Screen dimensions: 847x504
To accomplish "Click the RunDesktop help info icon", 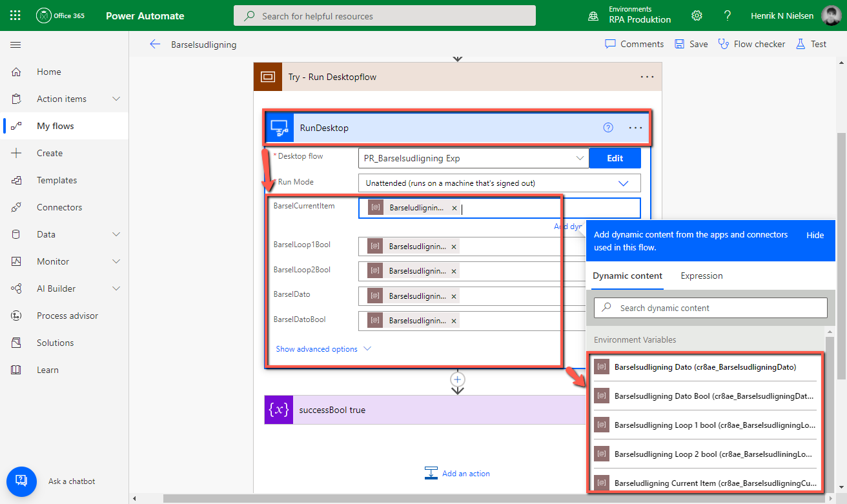I will point(608,128).
